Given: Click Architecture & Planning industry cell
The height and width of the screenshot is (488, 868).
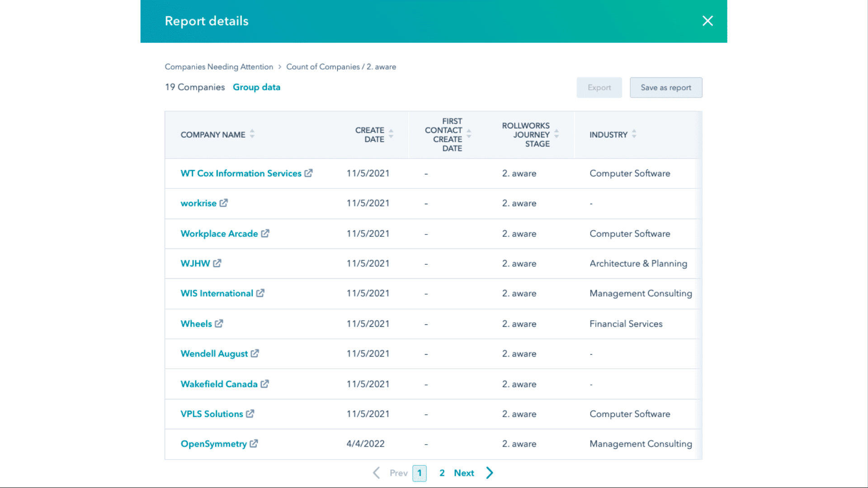Looking at the screenshot, I should coord(638,263).
